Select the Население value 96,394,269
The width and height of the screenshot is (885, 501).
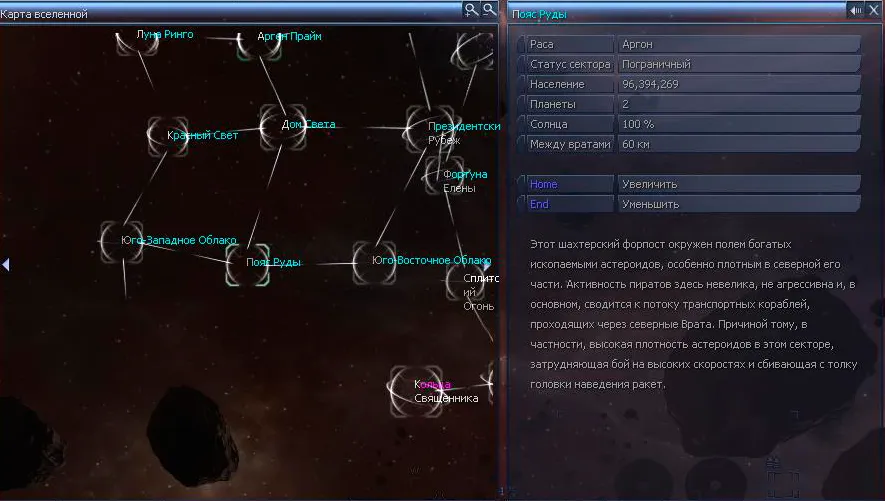point(650,84)
